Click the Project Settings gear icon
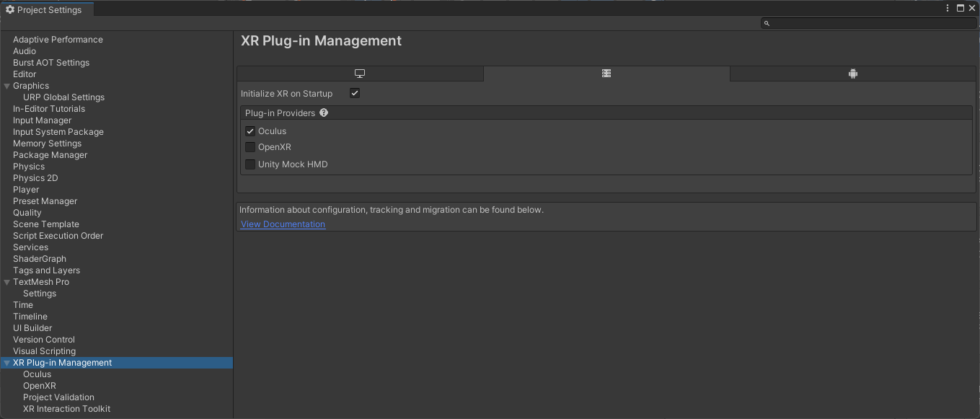Viewport: 980px width, 419px height. click(x=10, y=9)
